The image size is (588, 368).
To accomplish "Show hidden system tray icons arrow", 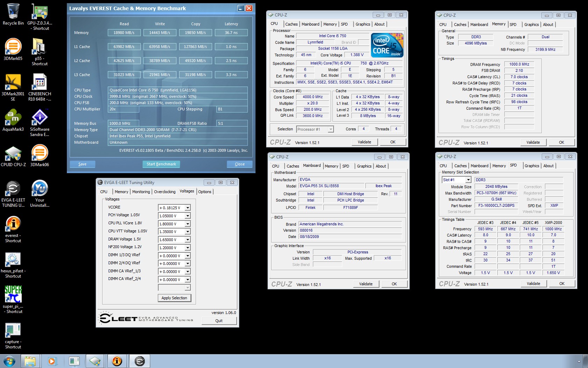I will pos(578,361).
